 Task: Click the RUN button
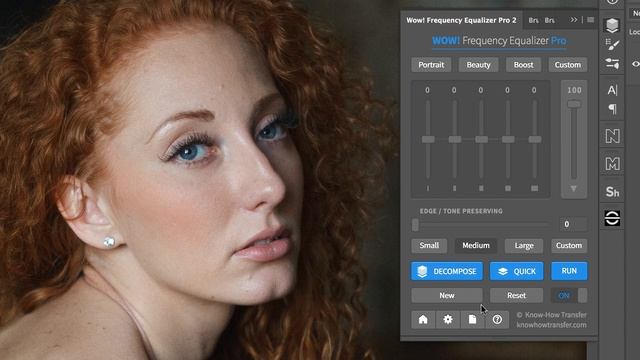[569, 271]
